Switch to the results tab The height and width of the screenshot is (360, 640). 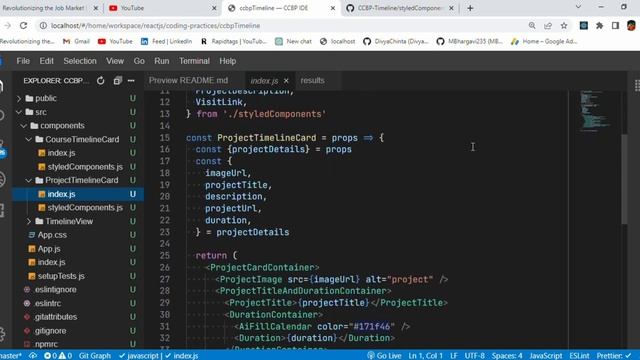coord(313,80)
